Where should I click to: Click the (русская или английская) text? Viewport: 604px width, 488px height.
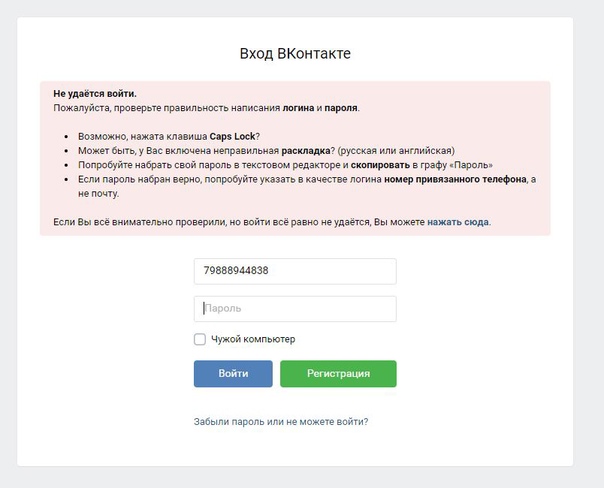pyautogui.click(x=396, y=151)
